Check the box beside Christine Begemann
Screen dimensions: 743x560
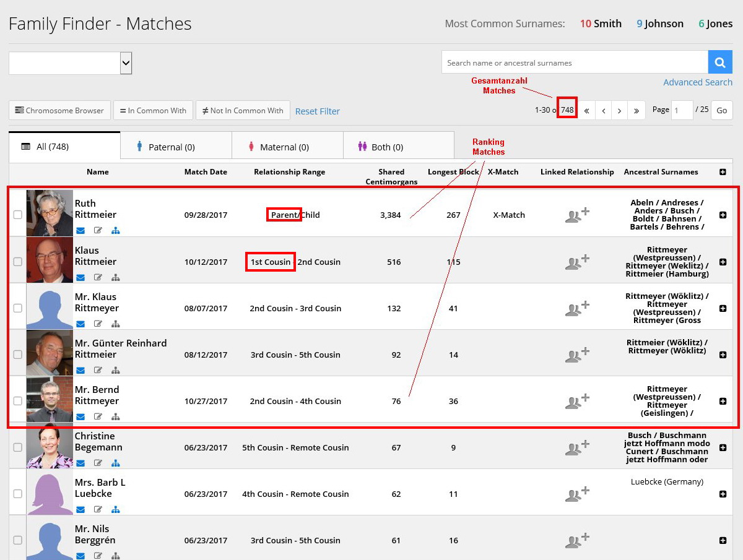17,447
